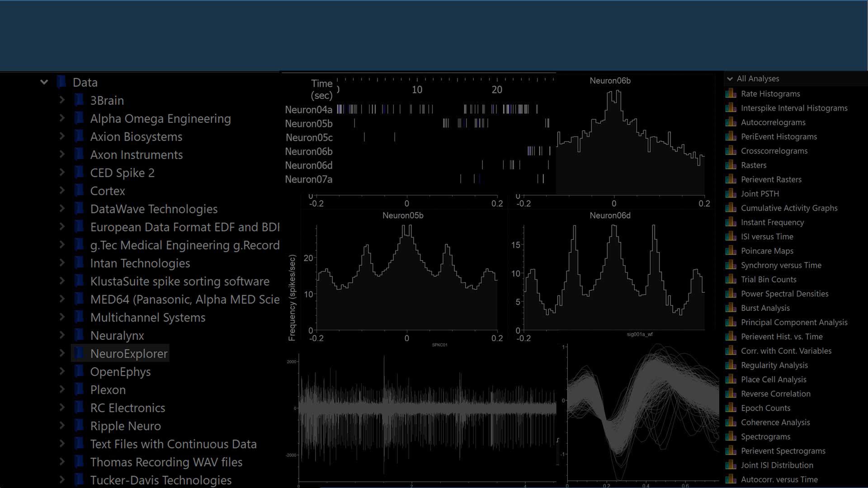The width and height of the screenshot is (868, 488).
Task: Choose Interspike Interval Histograms analysis
Action: click(x=794, y=108)
